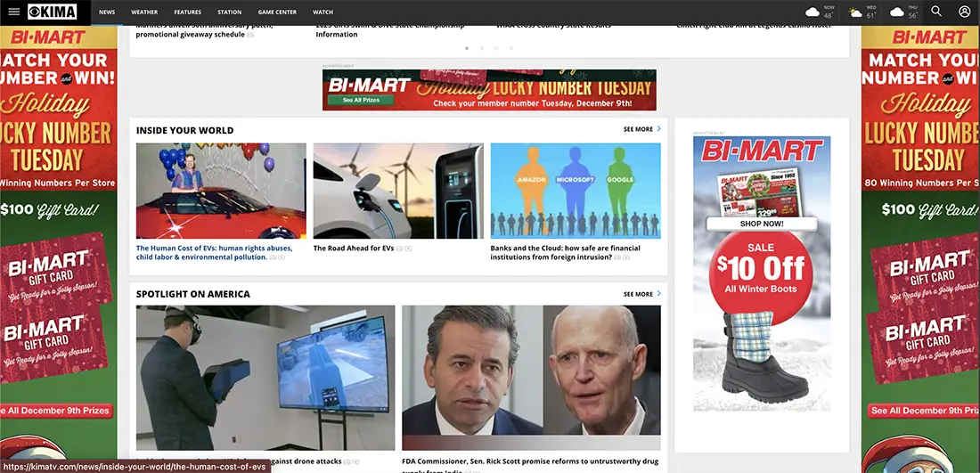Click See All December 9th Prizes in right ad
Viewport: 980px width, 473px height.
pos(923,411)
